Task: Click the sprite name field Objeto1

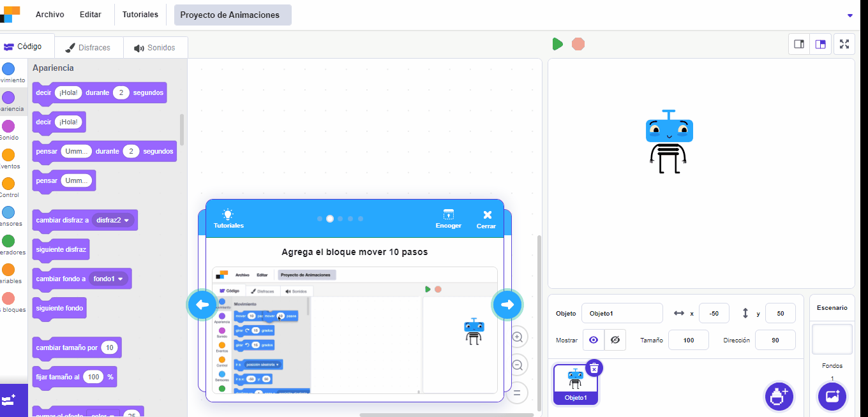Action: pos(622,313)
